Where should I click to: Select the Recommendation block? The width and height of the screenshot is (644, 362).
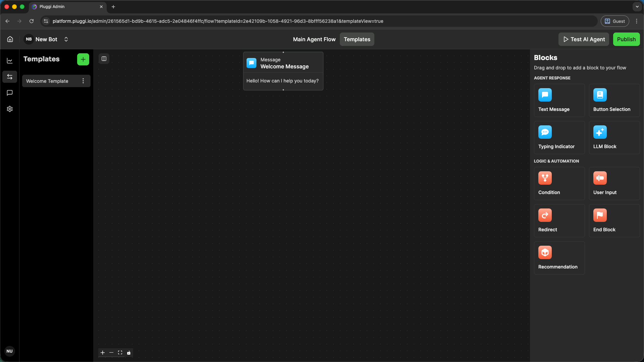pos(559,258)
